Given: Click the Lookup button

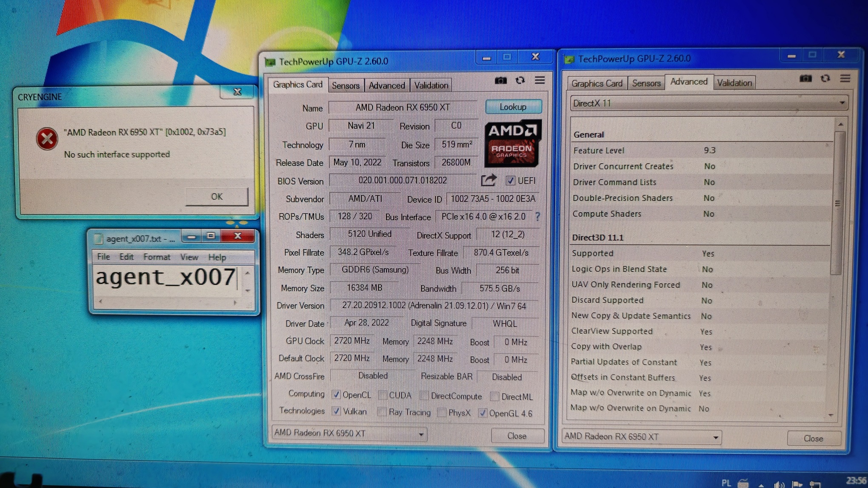Looking at the screenshot, I should click(x=513, y=107).
